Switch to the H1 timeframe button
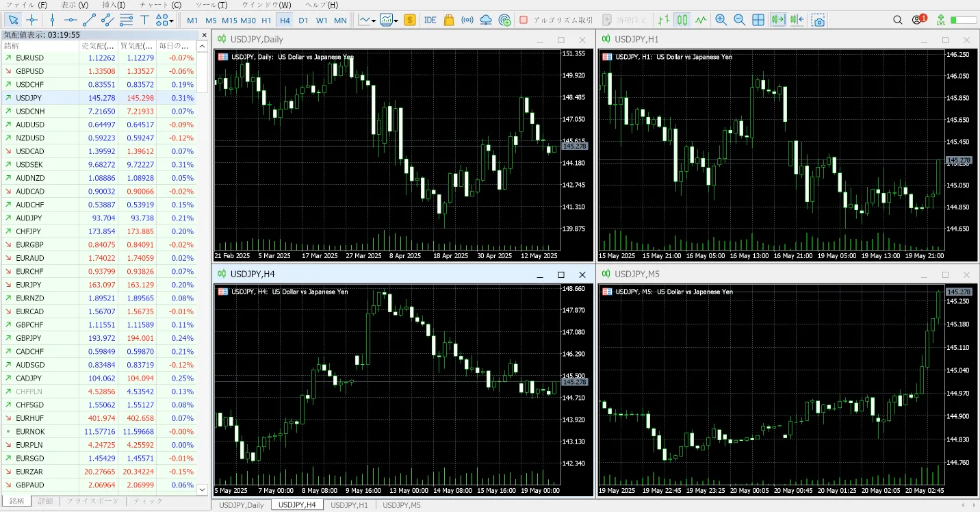 [266, 20]
